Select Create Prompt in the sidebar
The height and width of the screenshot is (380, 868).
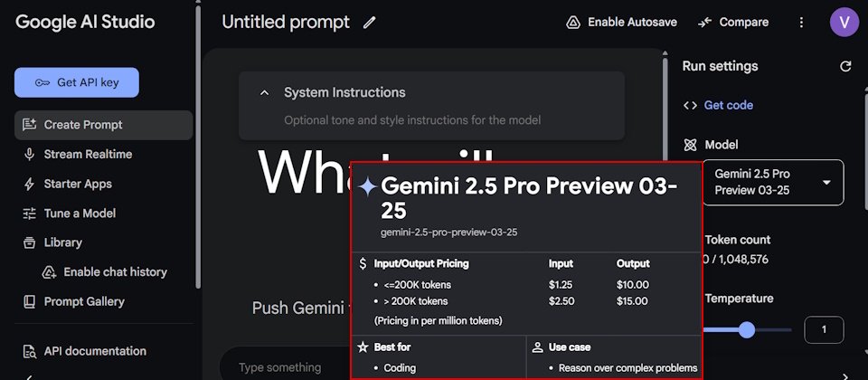click(103, 125)
